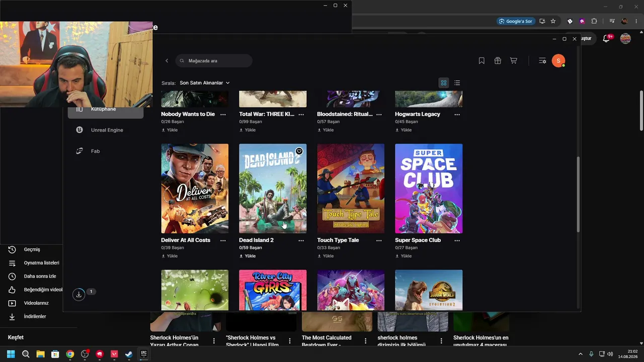Open options menu for Deliver At All Costs

coord(223,241)
